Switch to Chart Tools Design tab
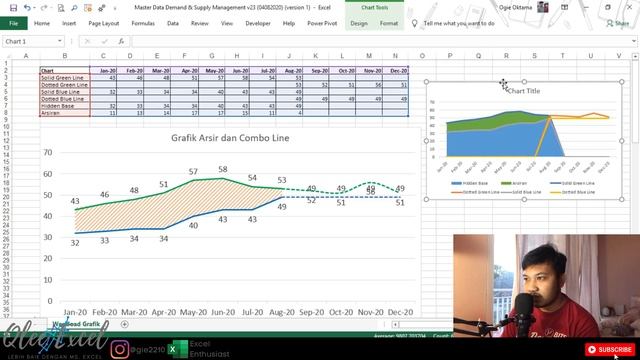Image resolution: width=640 pixels, height=360 pixels. click(x=359, y=23)
